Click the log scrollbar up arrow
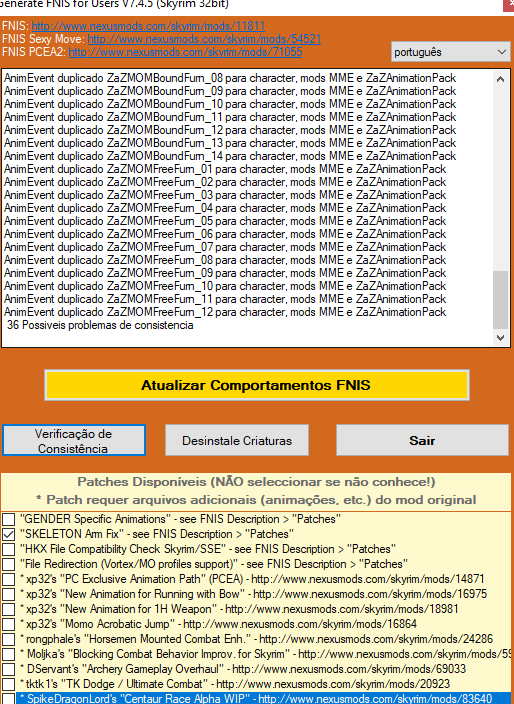The image size is (514, 704). tap(501, 79)
